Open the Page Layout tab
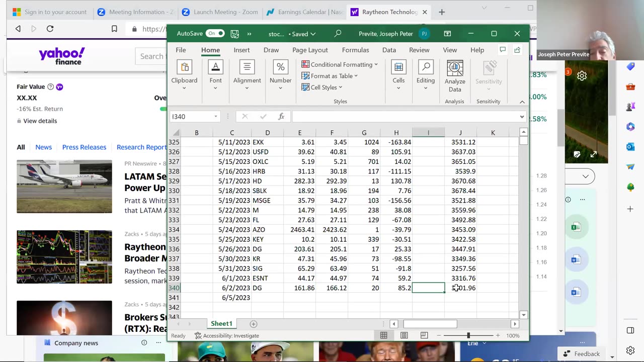 click(310, 50)
